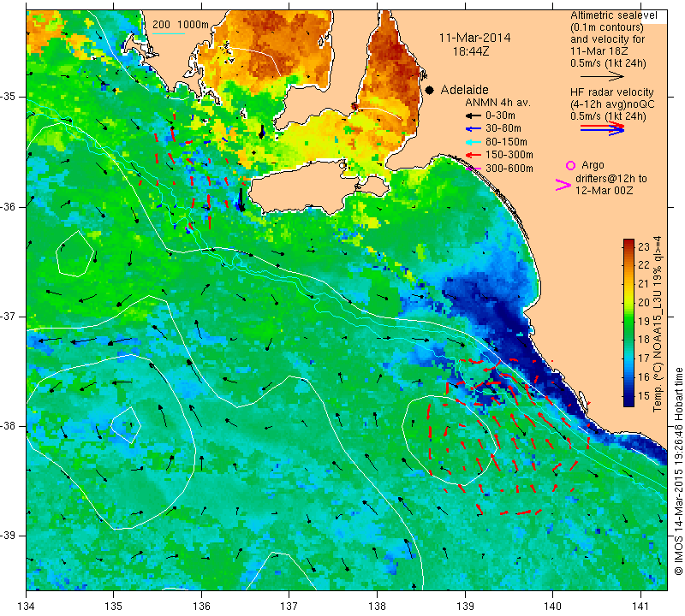Click the 15 value on color bar

tap(644, 396)
